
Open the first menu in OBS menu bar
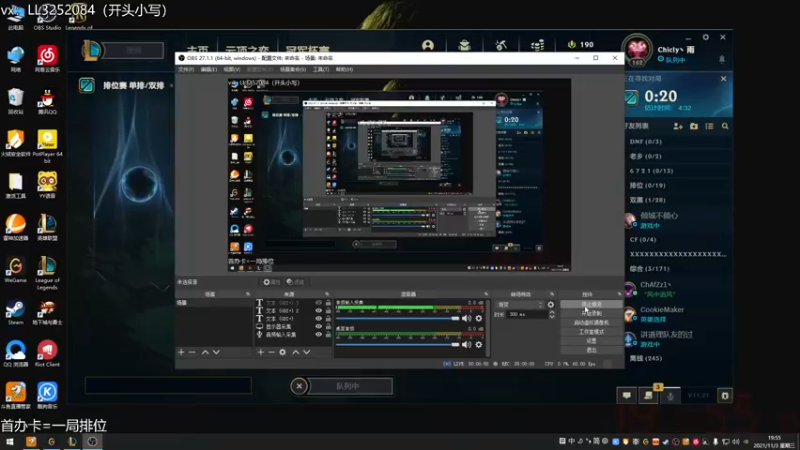pyautogui.click(x=186, y=69)
